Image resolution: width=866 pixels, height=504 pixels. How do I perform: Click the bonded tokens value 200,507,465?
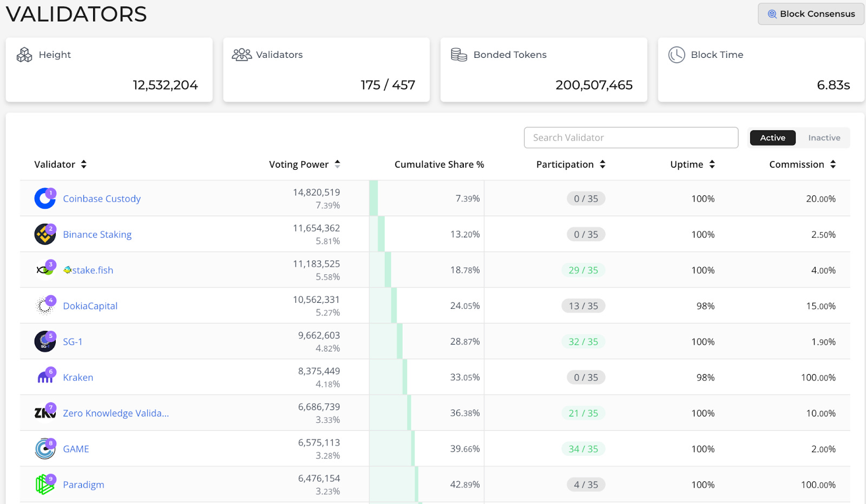point(594,85)
